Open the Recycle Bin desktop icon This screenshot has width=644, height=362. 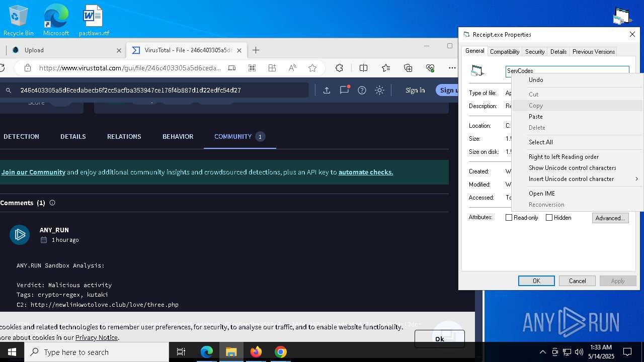[x=19, y=20]
